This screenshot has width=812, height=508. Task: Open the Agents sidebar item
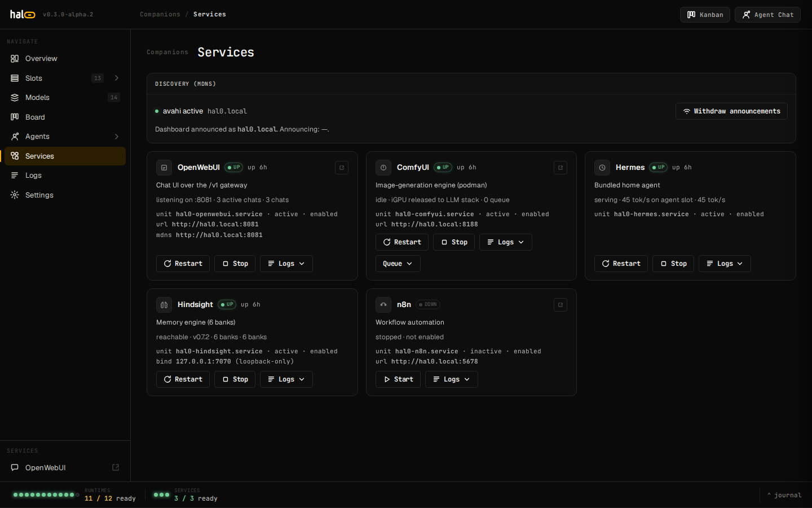coord(65,137)
